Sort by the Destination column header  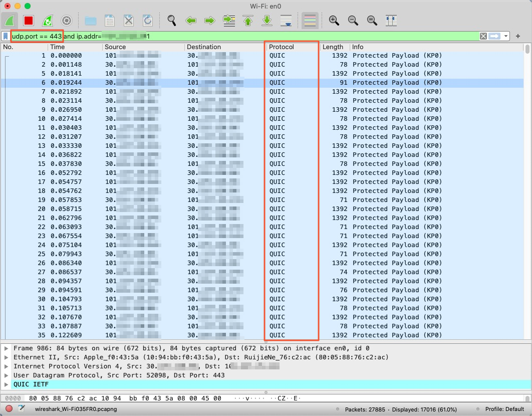(225, 47)
